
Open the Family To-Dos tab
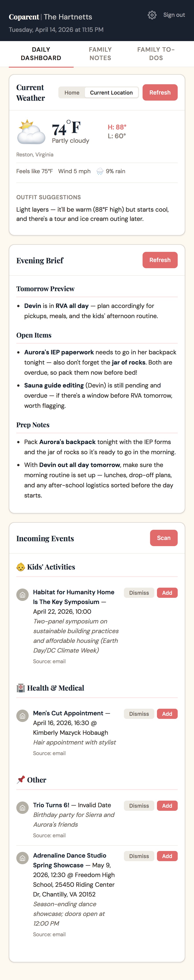pos(155,54)
